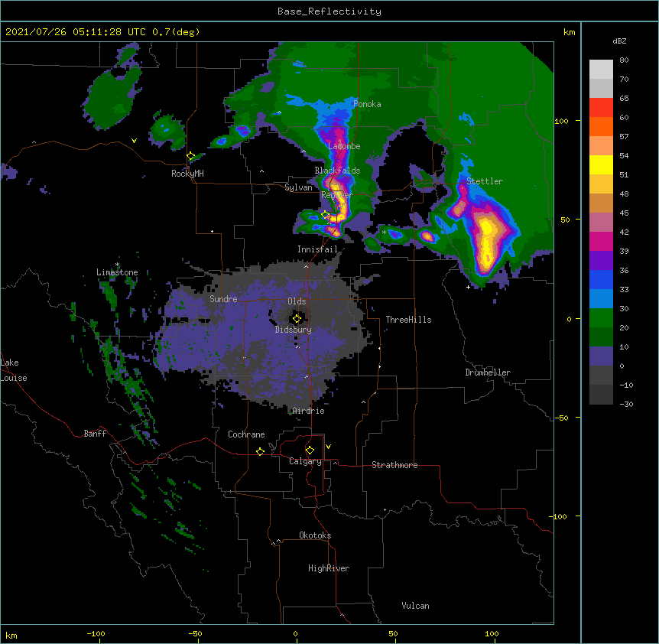This screenshot has height=644, width=659.
Task: Click the ThreeHills label
Action: coord(408,320)
